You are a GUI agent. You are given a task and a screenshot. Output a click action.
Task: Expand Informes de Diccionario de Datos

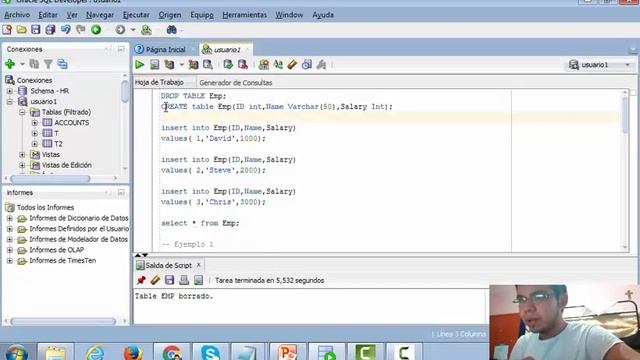10,218
